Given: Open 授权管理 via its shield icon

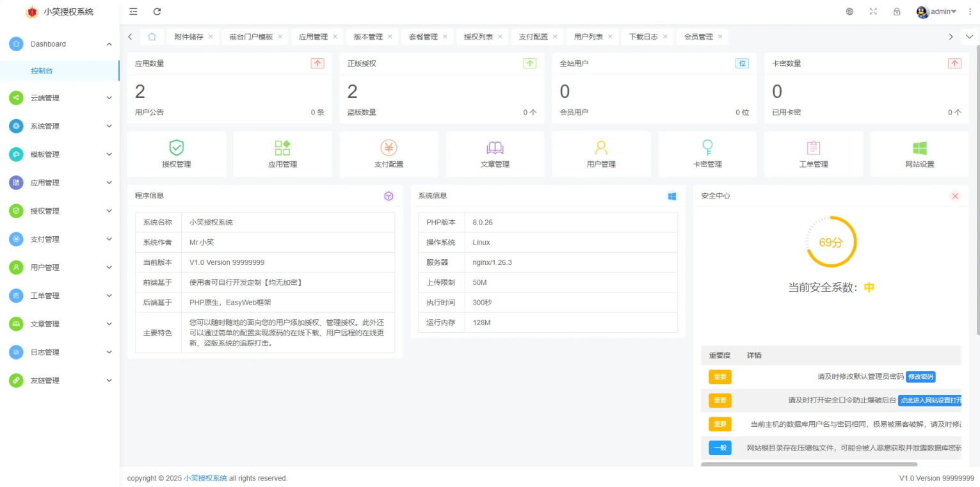Looking at the screenshot, I should (x=177, y=148).
